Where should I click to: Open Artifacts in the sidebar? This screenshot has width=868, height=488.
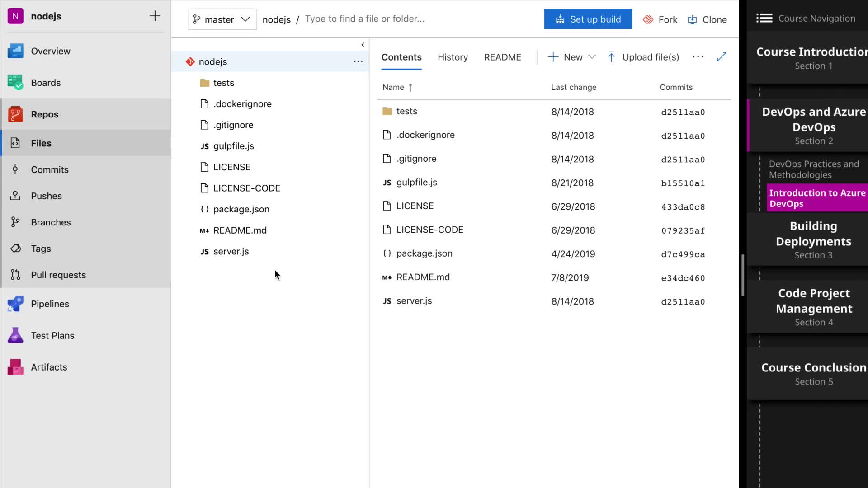(49, 367)
